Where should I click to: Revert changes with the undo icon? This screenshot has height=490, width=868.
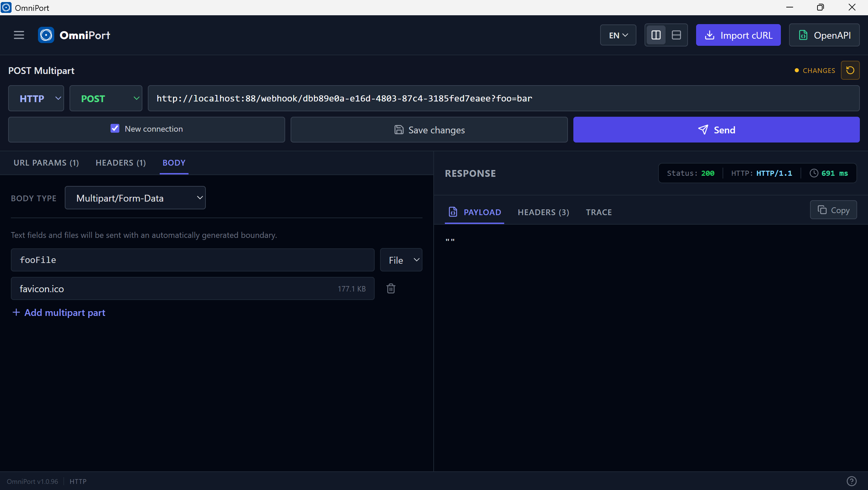coord(850,70)
